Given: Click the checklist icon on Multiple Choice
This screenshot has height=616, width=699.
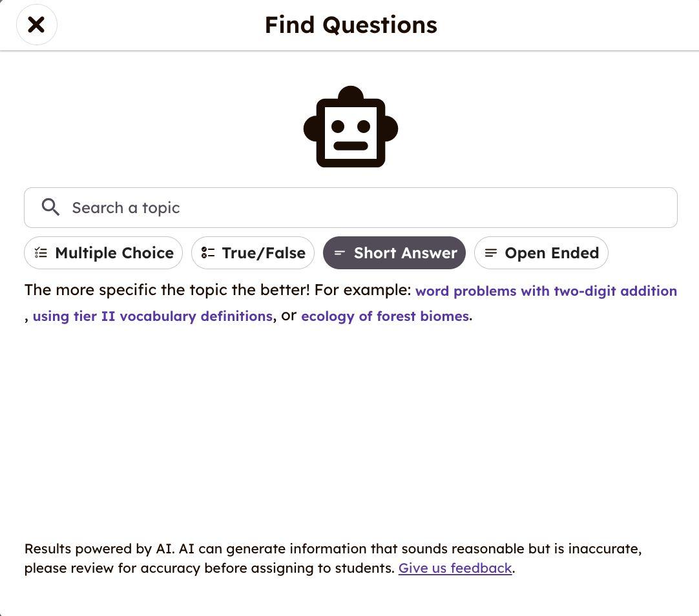Looking at the screenshot, I should (41, 253).
